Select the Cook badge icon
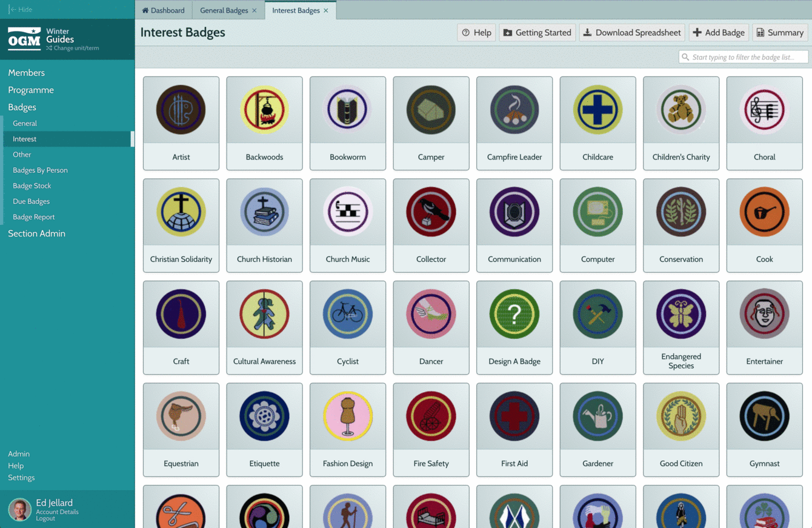The width and height of the screenshot is (812, 528). [x=764, y=212]
